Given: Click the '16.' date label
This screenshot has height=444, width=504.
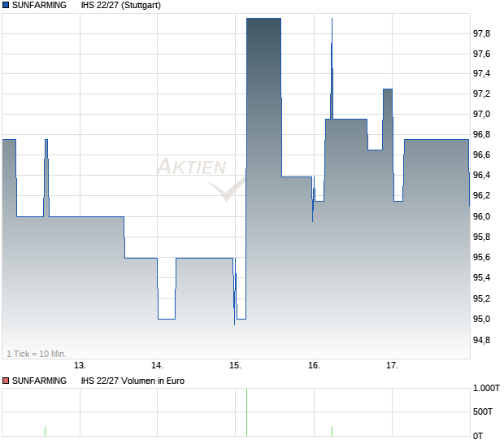Looking at the screenshot, I should pyautogui.click(x=314, y=366).
